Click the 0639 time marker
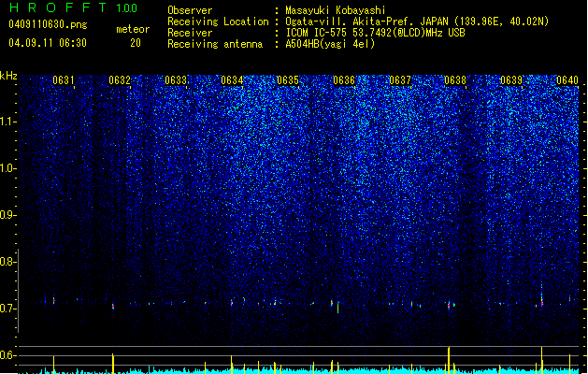Screen dimensions: 588x374 pyautogui.click(x=511, y=80)
